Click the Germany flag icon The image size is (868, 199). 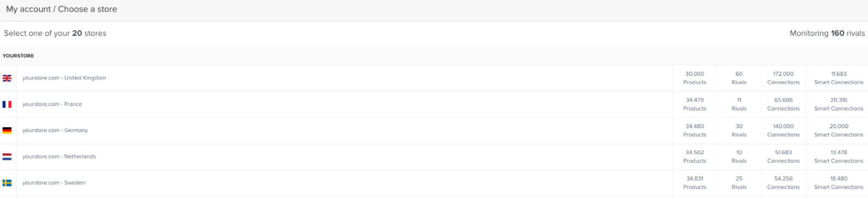tap(7, 130)
